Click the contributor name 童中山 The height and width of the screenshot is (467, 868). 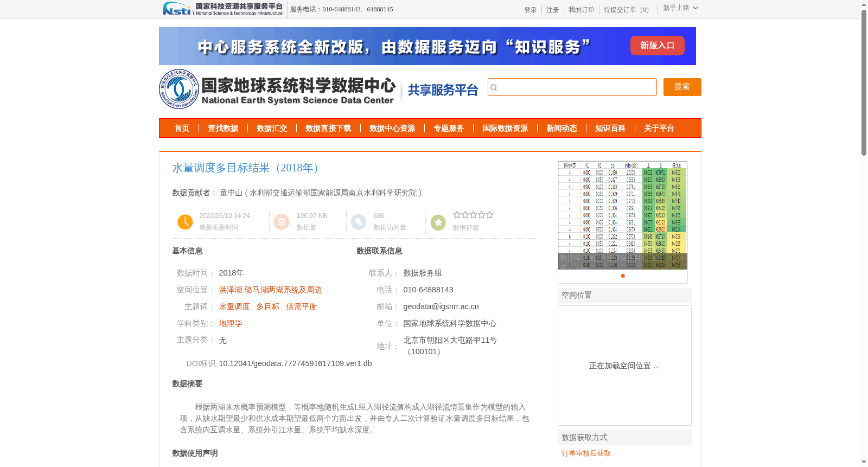pyautogui.click(x=231, y=193)
